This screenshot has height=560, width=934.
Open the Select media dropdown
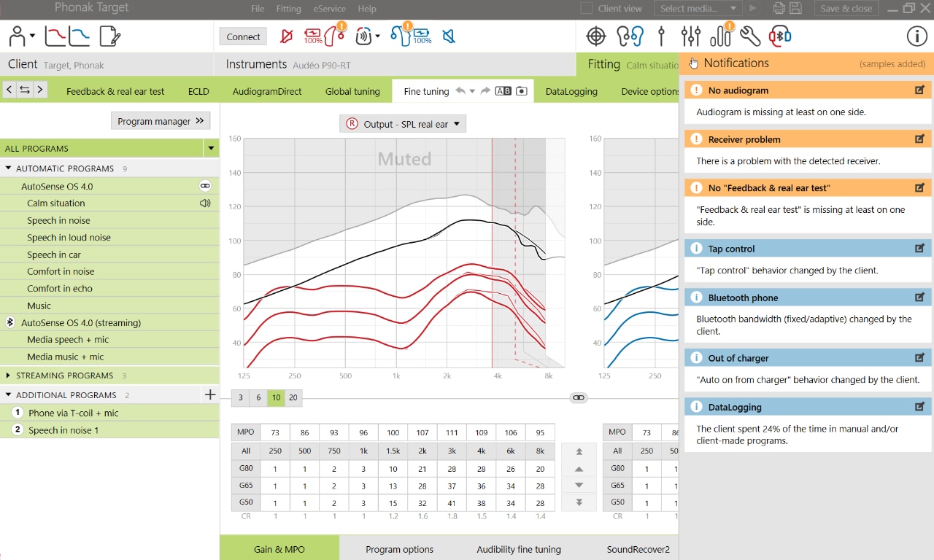pyautogui.click(x=697, y=9)
